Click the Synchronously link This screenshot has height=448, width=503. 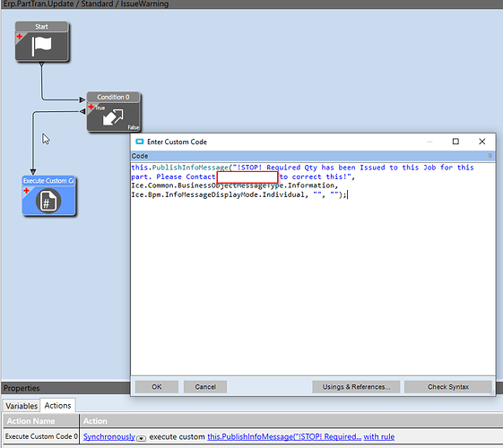pyautogui.click(x=109, y=436)
